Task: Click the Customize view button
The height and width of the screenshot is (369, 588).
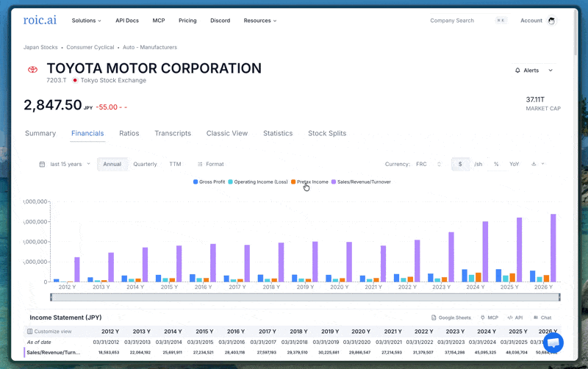Action: (49, 332)
